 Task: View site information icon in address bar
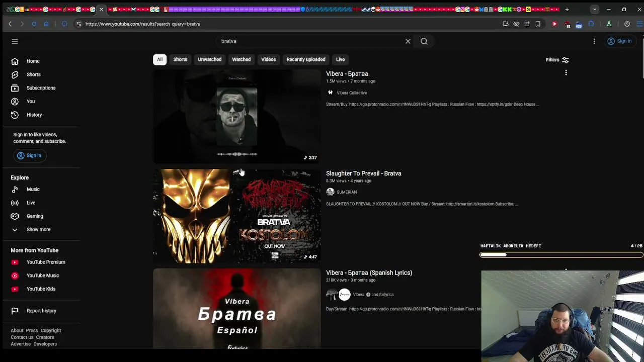click(x=78, y=24)
